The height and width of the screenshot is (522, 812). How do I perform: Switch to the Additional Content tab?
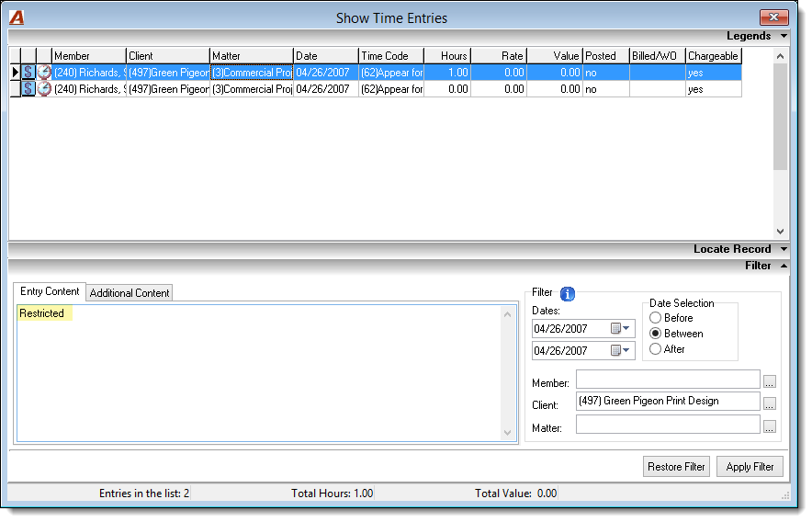[x=130, y=293]
